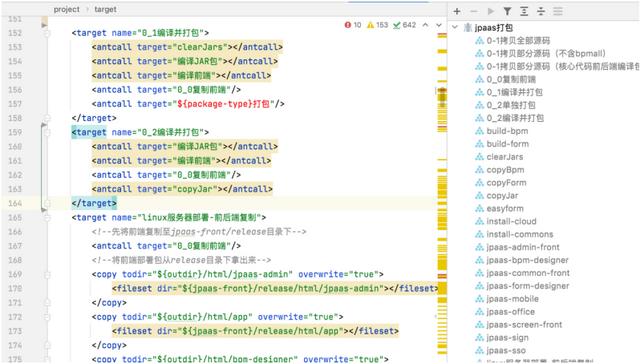Go to next highlighted problem arrow
Viewport: 640px width, 364px height.
(439, 25)
